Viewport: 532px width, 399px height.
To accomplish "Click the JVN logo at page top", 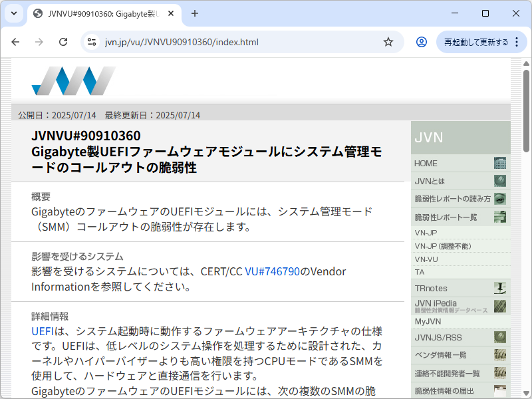I will (73, 81).
